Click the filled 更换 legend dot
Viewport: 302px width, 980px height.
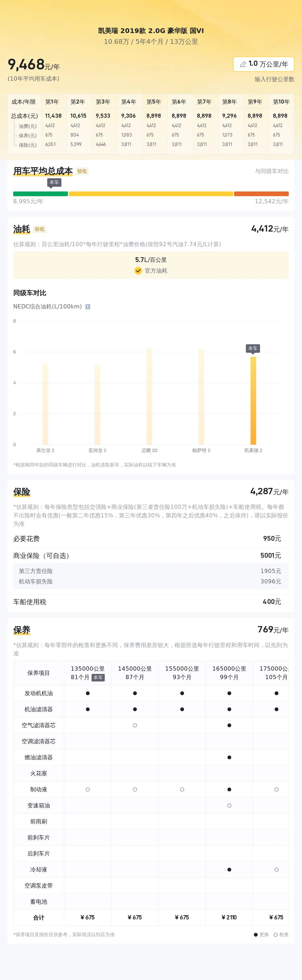tap(256, 934)
